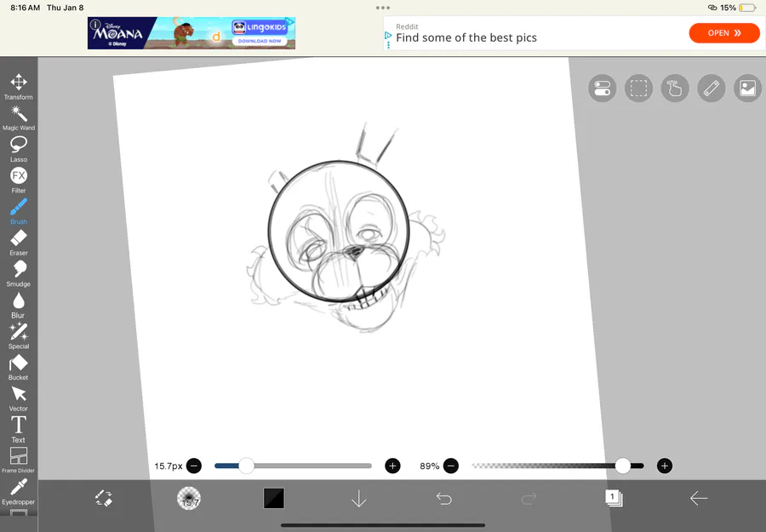Click the 89% opacity value

point(430,466)
